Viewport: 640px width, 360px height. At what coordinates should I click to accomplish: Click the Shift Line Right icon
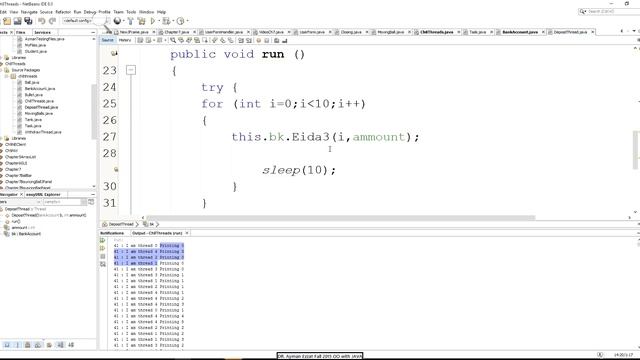(x=249, y=40)
